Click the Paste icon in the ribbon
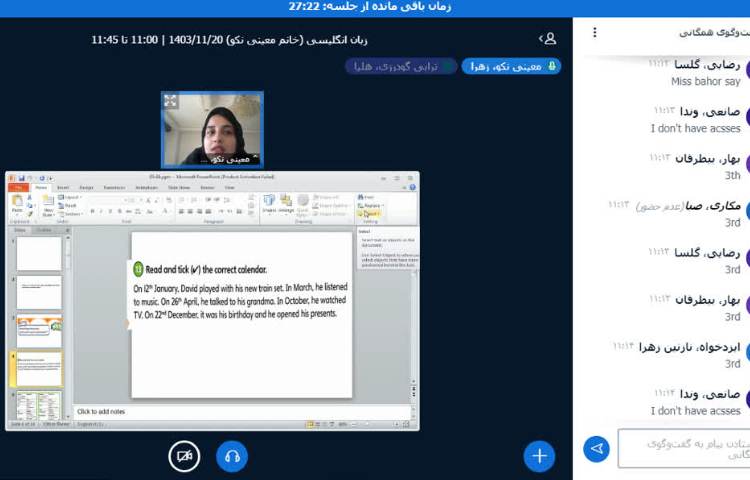Screen dimensions: 750x480 click(x=17, y=203)
